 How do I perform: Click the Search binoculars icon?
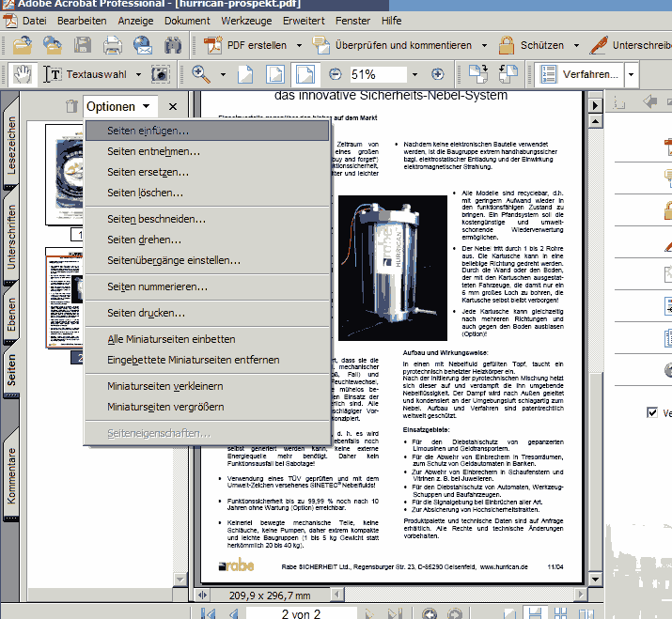173,45
